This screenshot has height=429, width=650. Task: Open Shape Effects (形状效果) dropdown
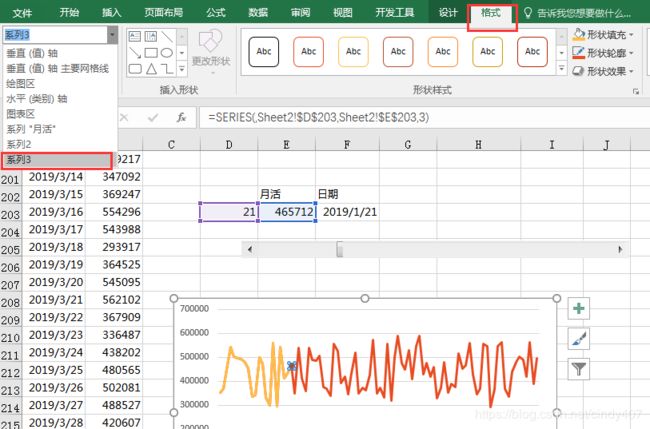click(x=603, y=71)
